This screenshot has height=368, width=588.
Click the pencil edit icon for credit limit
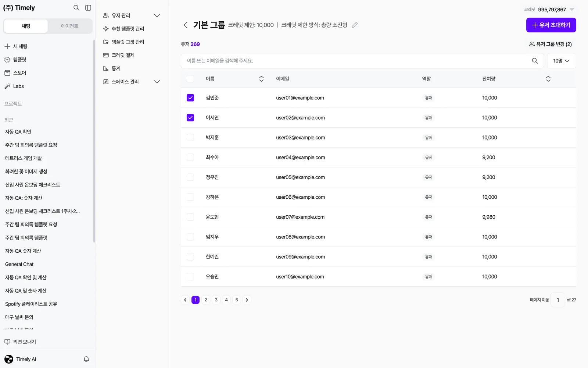(x=355, y=25)
